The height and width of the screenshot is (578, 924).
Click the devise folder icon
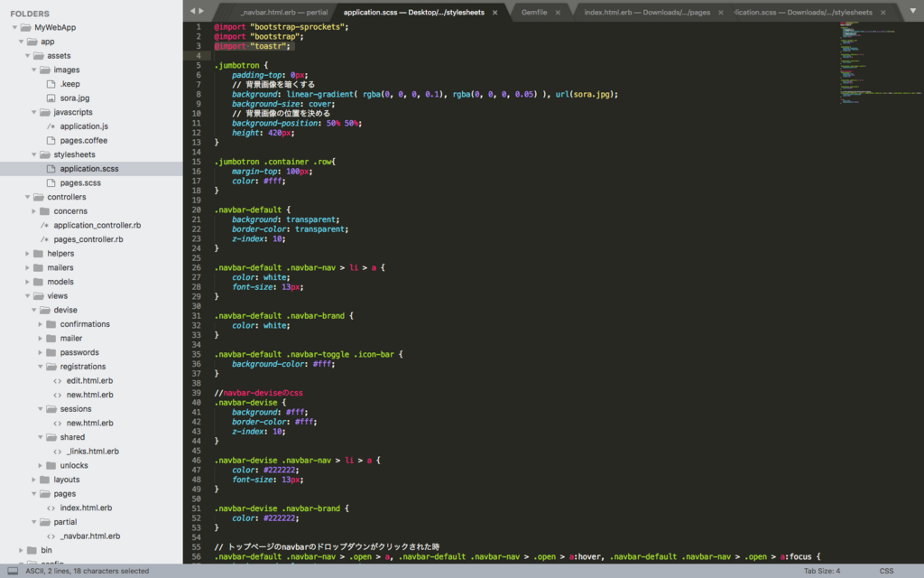click(45, 311)
